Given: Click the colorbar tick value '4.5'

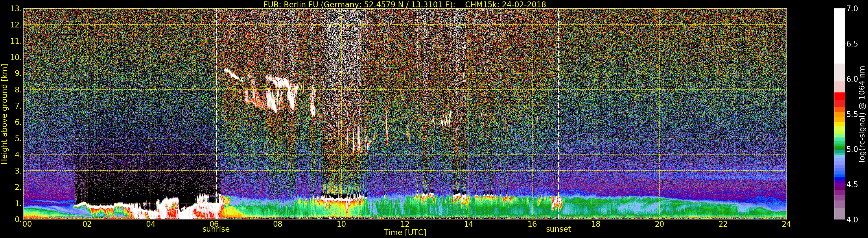Looking at the screenshot, I should point(852,184).
